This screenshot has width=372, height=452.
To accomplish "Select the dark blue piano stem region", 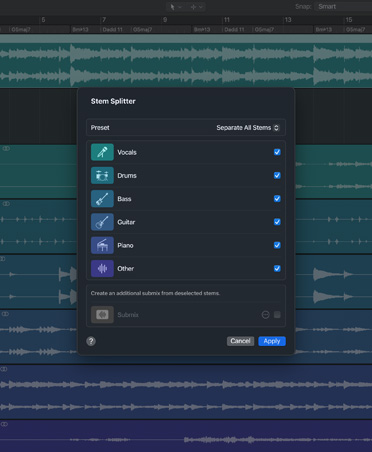I will pyautogui.click(x=186, y=393).
